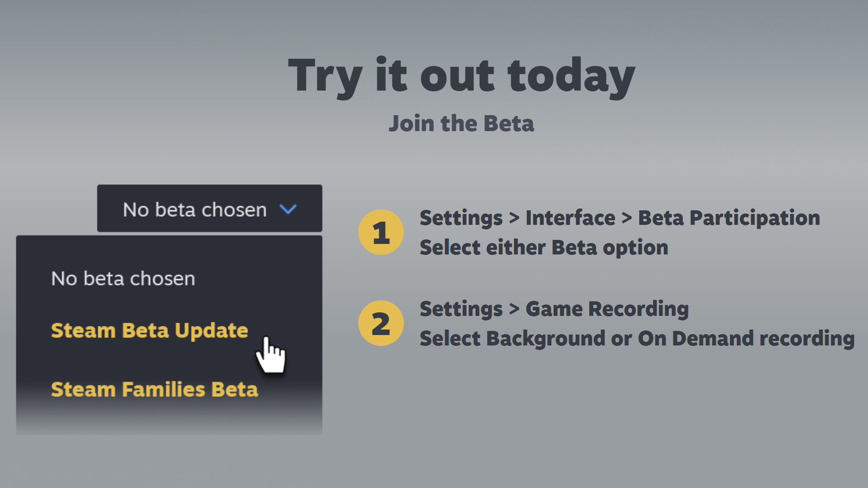Click the arrow before "Game Recording"
868x488 pixels.
click(x=514, y=310)
